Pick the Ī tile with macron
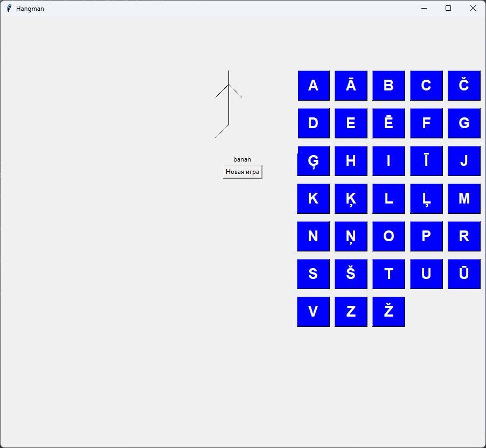Screen dimensions: 486x448 [427, 161]
